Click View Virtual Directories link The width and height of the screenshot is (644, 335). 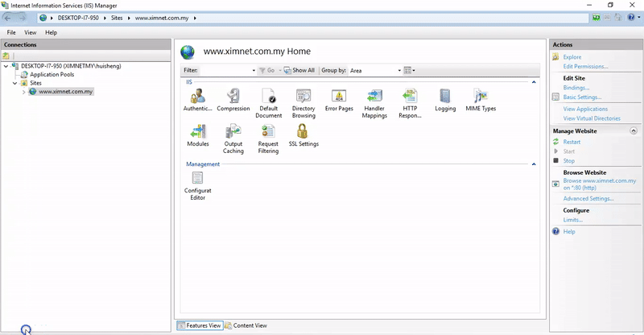592,118
